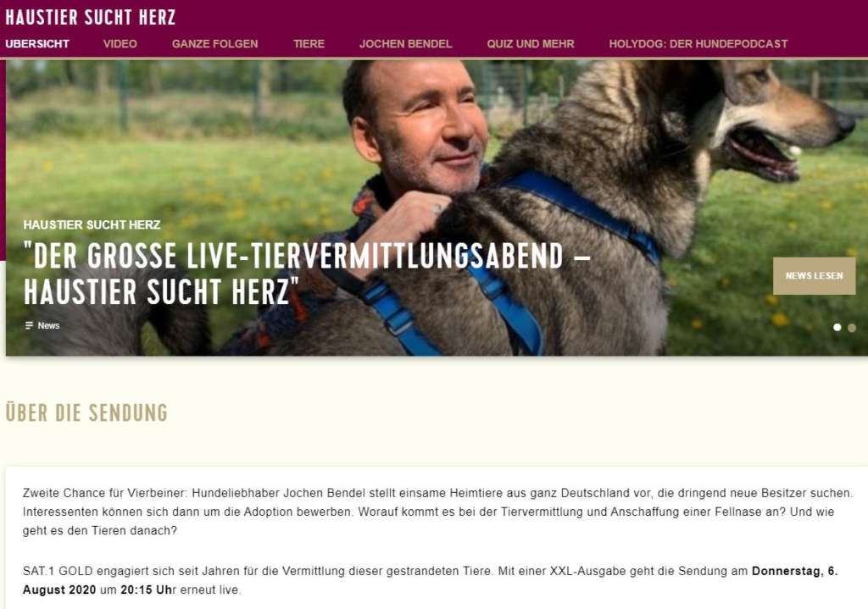Open QUIZ UND MEHR menu
This screenshot has width=868, height=609.
(531, 44)
